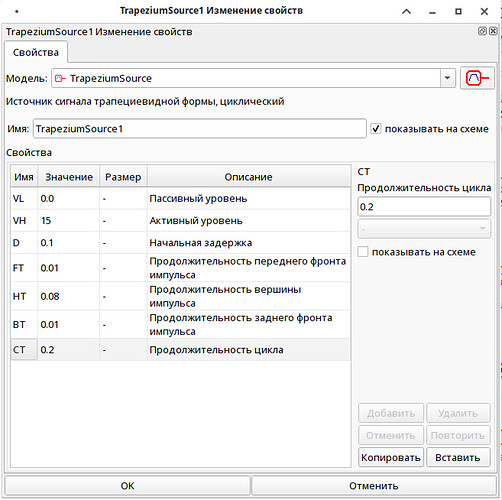This screenshot has width=502, height=500.
Task: Click the Повторить redo button
Action: (x=458, y=435)
